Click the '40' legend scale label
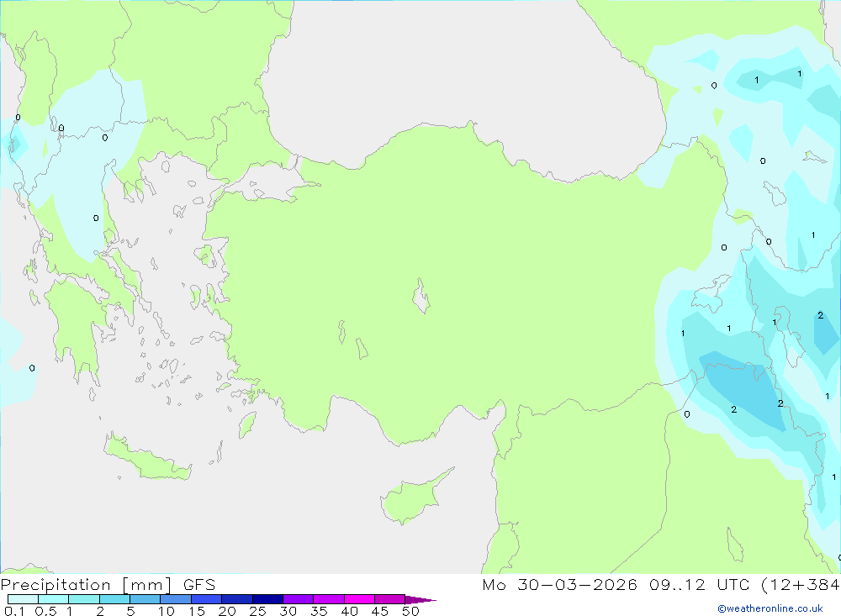The height and width of the screenshot is (616, 841). 349,611
